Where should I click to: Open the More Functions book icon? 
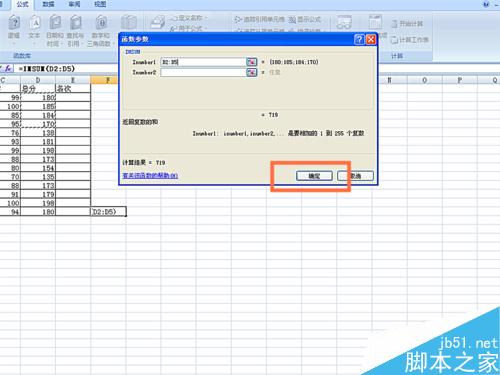[129, 23]
